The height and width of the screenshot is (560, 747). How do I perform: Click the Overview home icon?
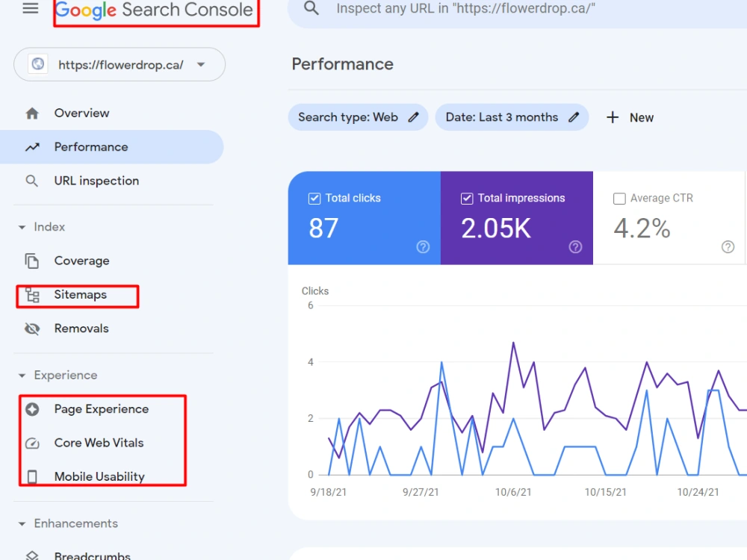point(32,113)
